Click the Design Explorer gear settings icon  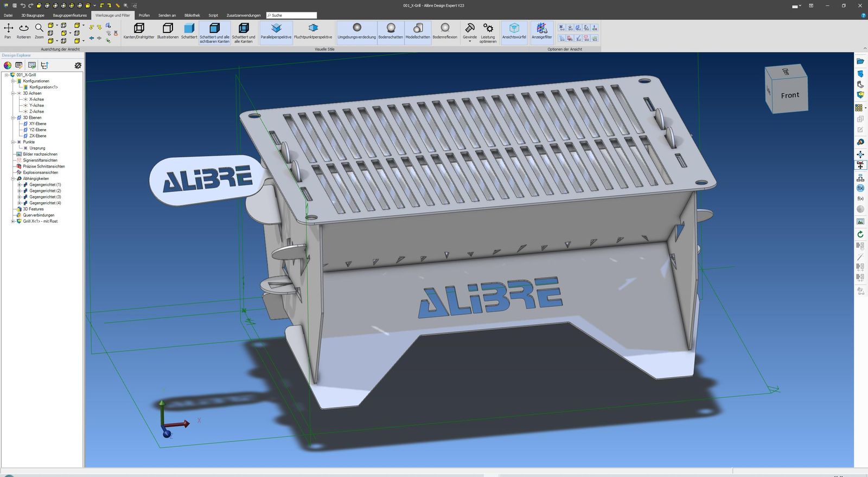pos(78,65)
